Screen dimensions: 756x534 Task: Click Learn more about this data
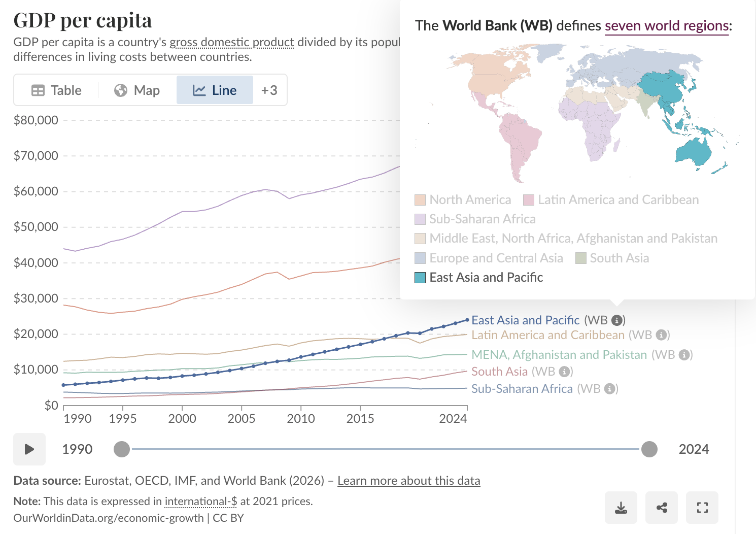click(408, 480)
